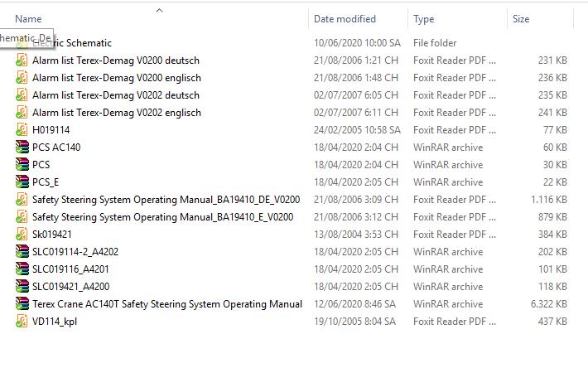Click the sort direction arrow above Name

tap(159, 11)
